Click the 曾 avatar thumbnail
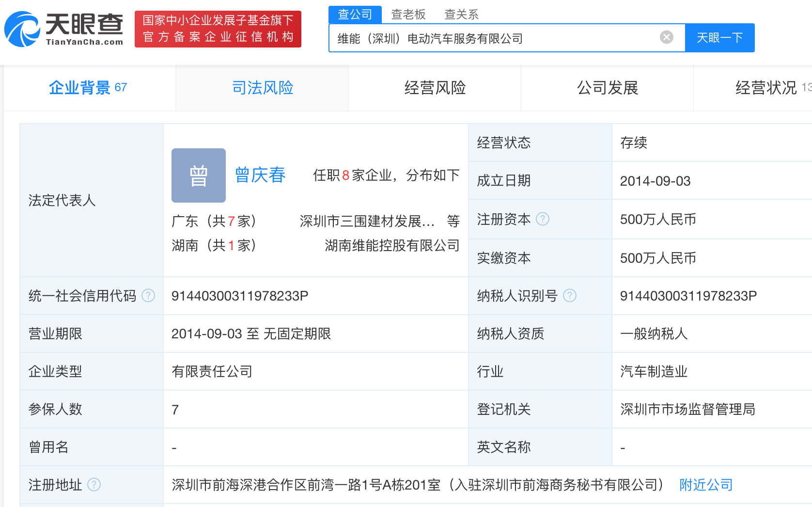 pos(199,175)
